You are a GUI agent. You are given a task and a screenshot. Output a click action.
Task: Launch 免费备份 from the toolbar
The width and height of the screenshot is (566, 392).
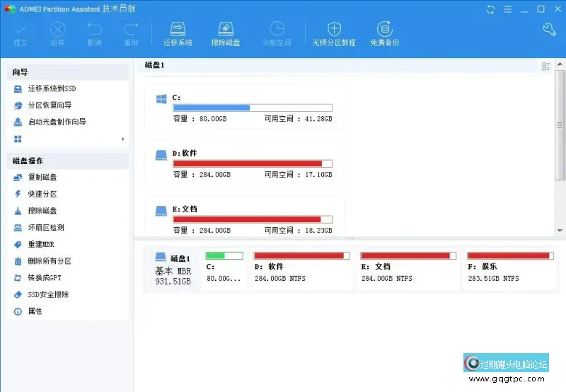coord(385,35)
